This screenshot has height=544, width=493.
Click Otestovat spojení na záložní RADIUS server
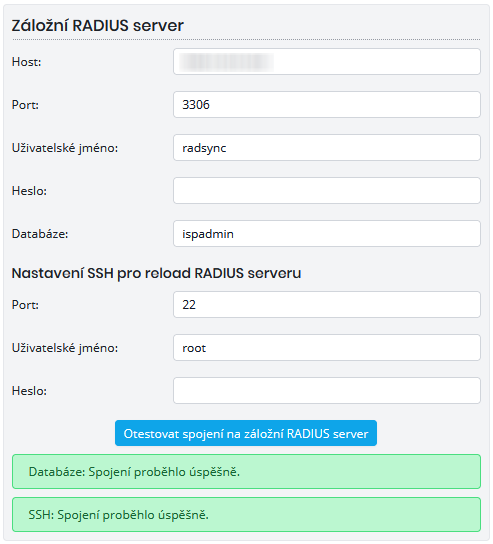click(x=246, y=433)
